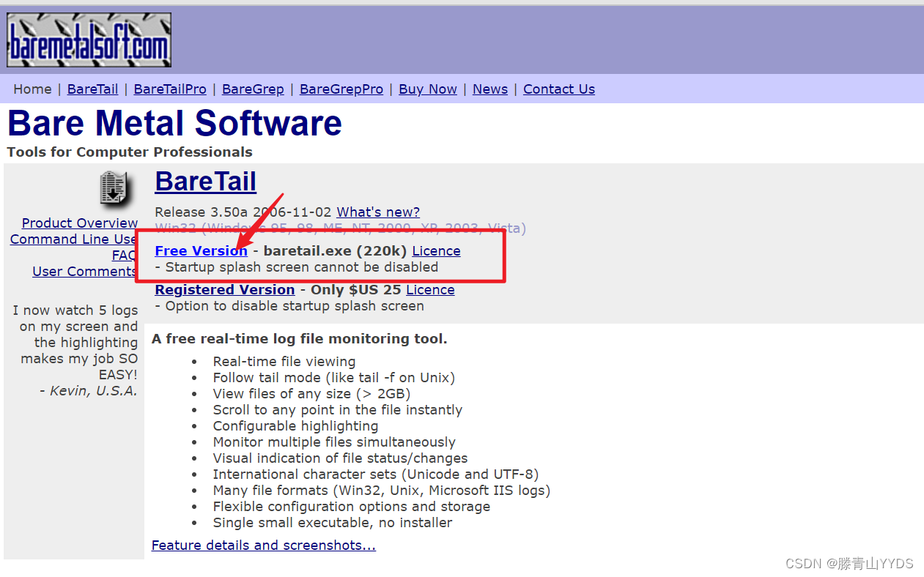Click 'Release 3.50a 2006-11-02' text

coord(244,212)
